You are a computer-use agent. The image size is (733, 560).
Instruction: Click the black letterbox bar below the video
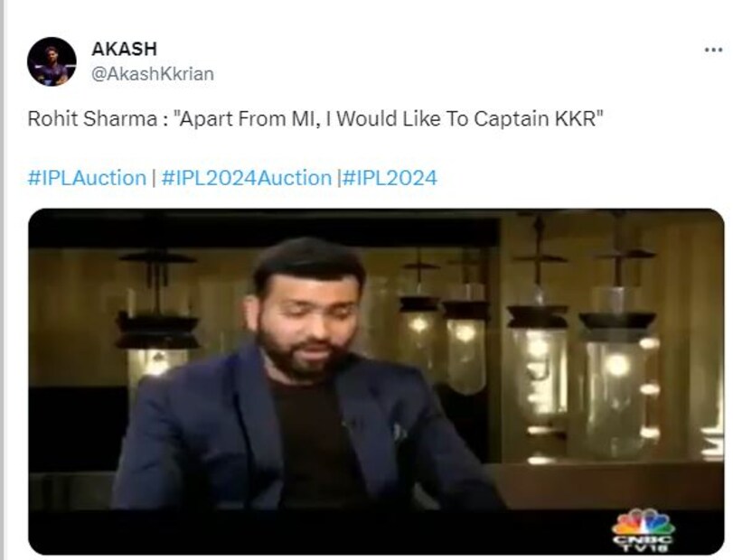(318, 531)
